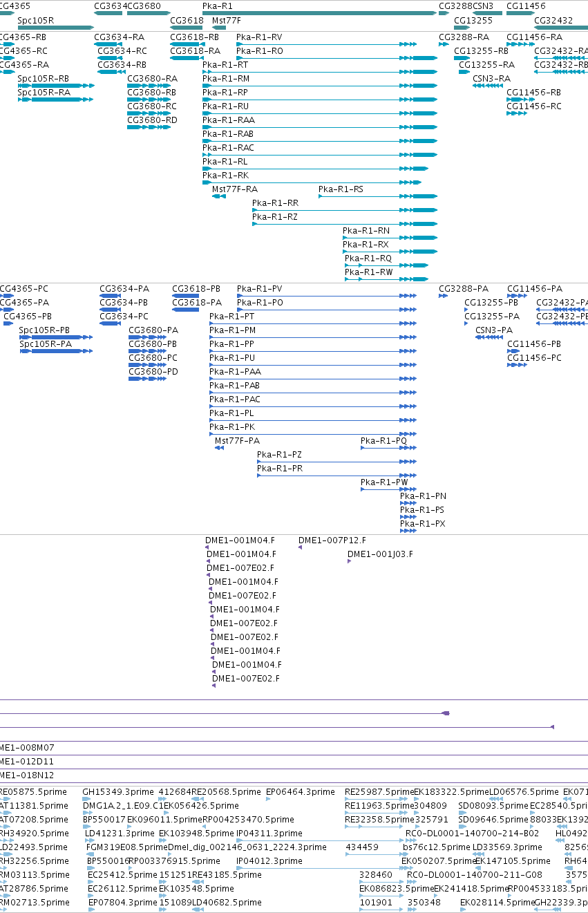The height and width of the screenshot is (913, 588).
Task: Select EST bs76c12.5prime
Action: click(437, 847)
